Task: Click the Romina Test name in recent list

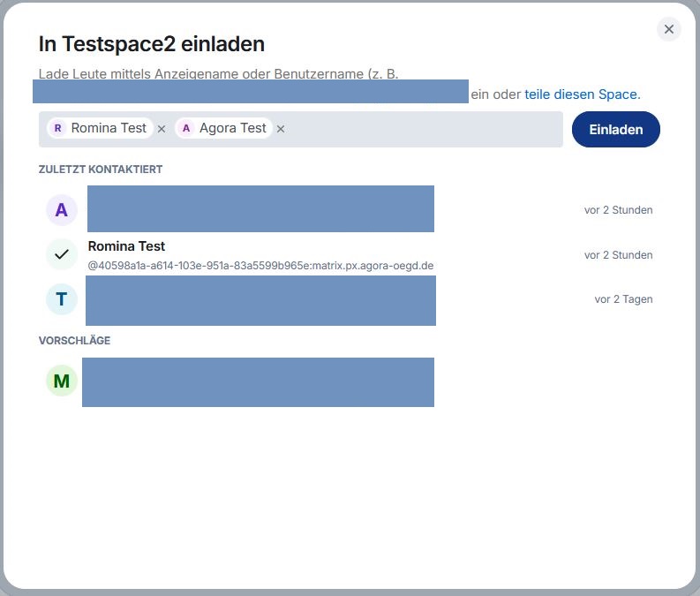Action: (x=126, y=246)
